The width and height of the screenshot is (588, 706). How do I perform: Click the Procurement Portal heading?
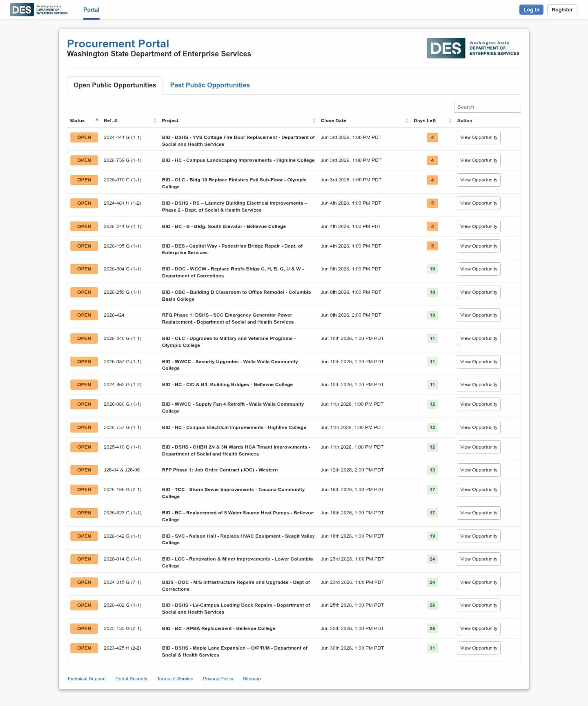(x=118, y=44)
